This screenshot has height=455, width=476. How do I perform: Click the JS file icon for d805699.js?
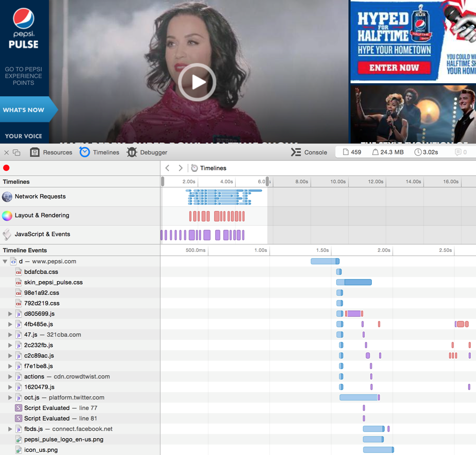coord(18,314)
